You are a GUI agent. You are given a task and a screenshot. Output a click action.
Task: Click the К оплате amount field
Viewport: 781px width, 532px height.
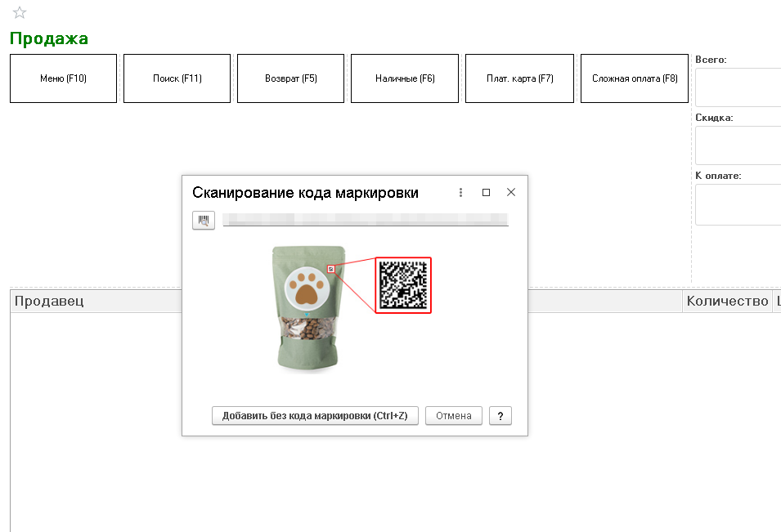(x=738, y=204)
